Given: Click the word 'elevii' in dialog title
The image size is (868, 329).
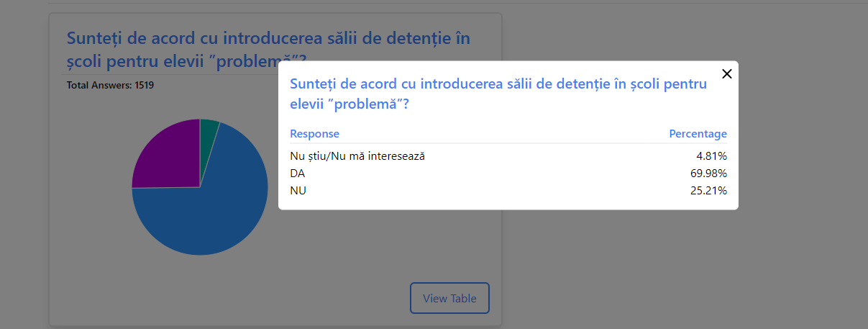Looking at the screenshot, I should 306,104.
